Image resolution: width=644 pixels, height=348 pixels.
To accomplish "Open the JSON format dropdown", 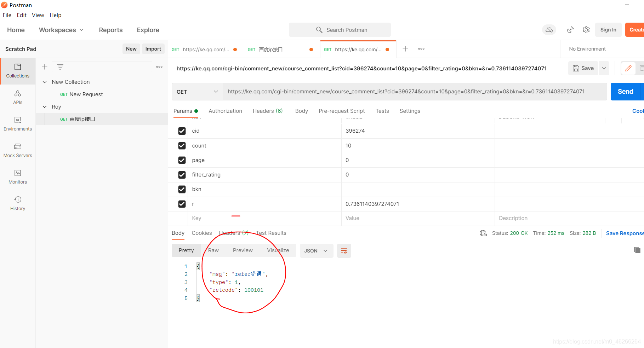I will [x=317, y=251].
